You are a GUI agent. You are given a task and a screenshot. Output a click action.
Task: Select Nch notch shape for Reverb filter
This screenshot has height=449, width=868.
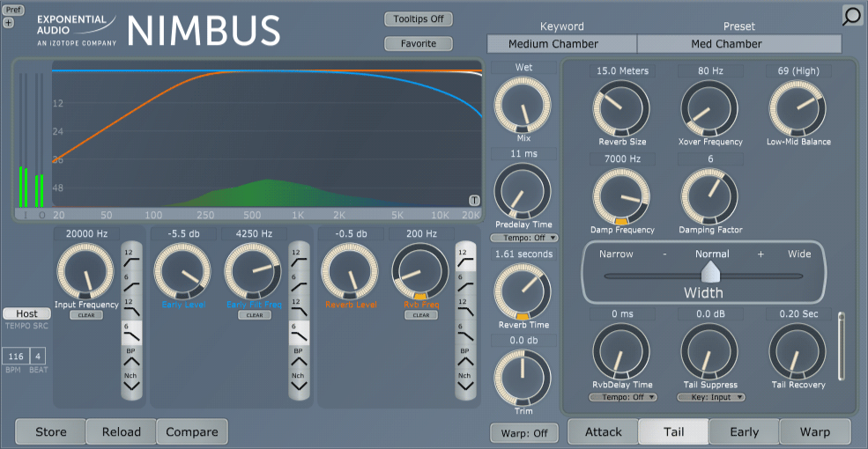tap(465, 383)
